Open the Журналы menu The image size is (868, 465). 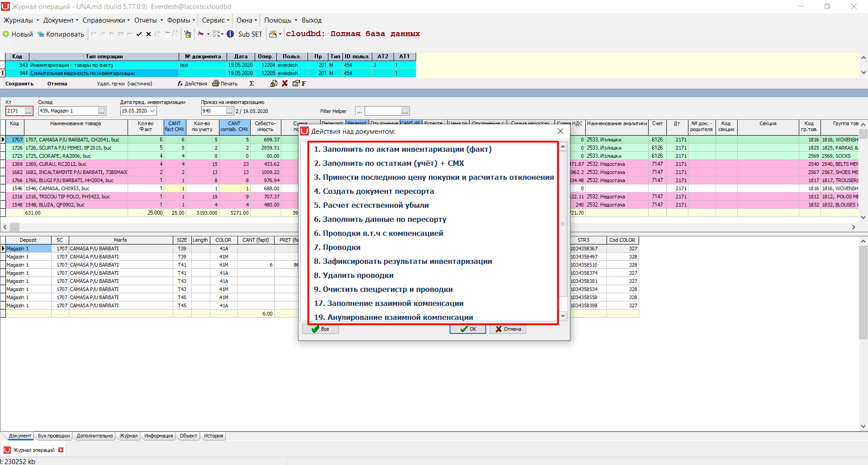coord(21,20)
